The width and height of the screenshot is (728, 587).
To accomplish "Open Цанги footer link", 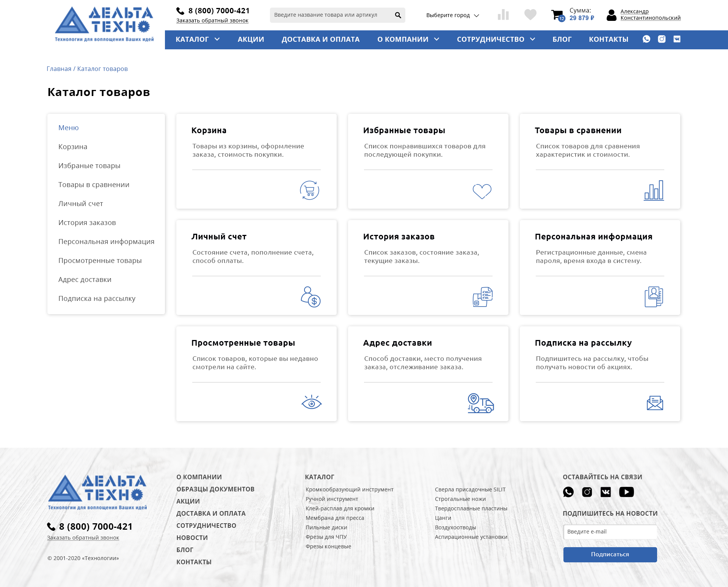I will coord(443,518).
